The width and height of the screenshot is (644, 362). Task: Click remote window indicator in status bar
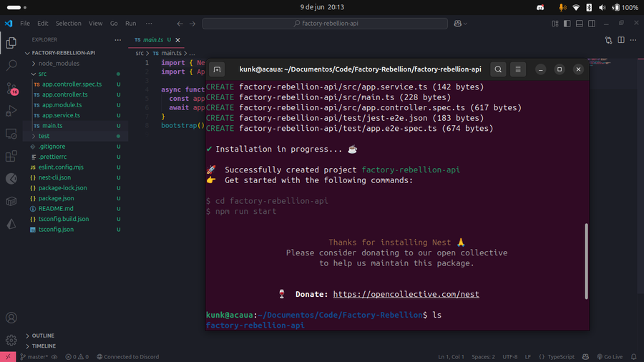(x=8, y=357)
